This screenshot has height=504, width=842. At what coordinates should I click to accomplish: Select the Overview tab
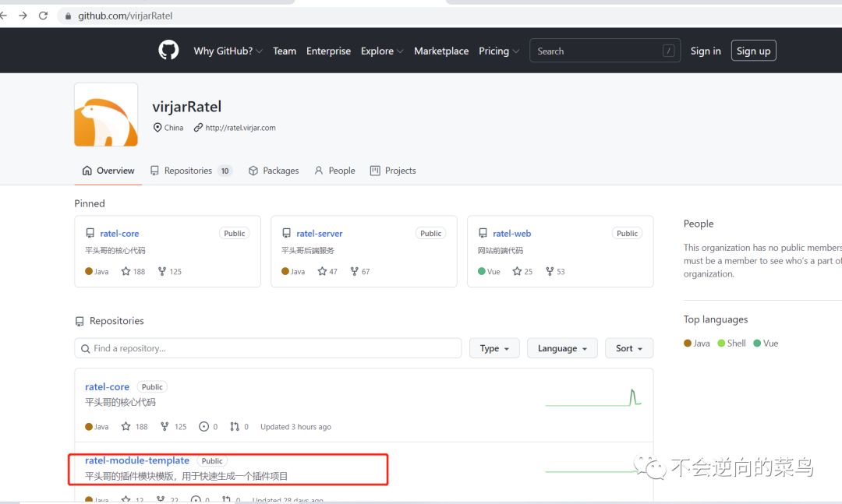(x=108, y=171)
